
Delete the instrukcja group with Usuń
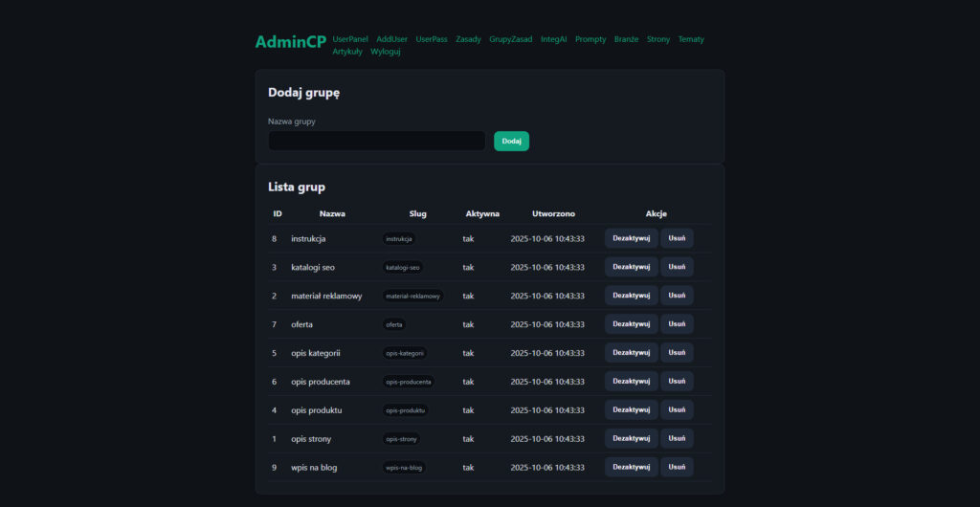pyautogui.click(x=677, y=238)
